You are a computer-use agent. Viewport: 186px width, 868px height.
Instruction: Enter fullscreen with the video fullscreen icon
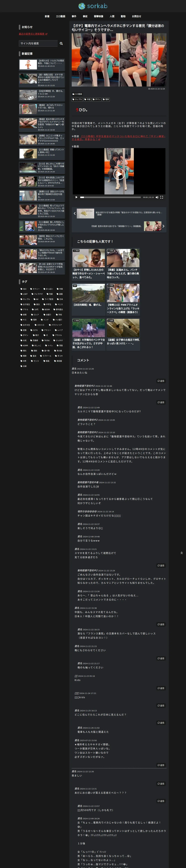point(161,197)
